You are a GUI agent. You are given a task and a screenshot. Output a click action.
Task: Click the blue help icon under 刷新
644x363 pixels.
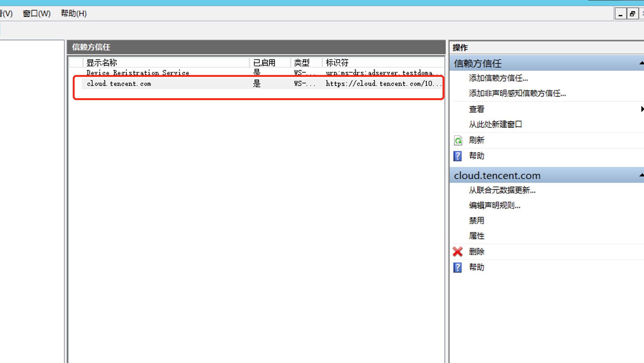click(x=458, y=156)
